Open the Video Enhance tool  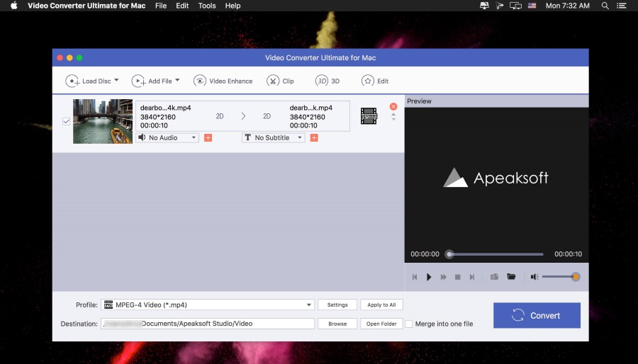[223, 81]
